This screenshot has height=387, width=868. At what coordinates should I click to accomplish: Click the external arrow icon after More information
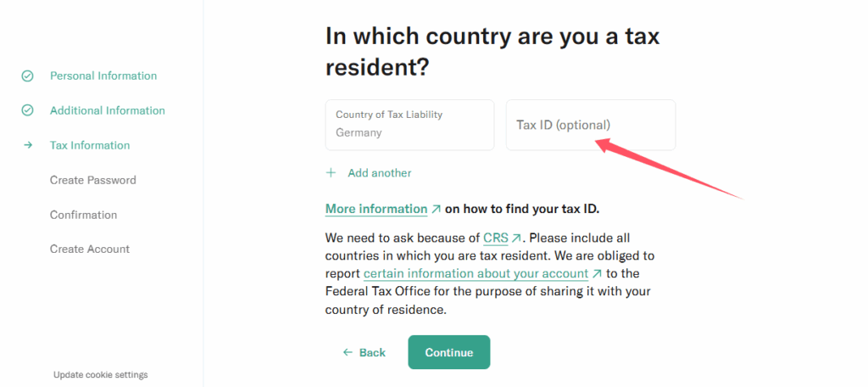pyautogui.click(x=436, y=209)
